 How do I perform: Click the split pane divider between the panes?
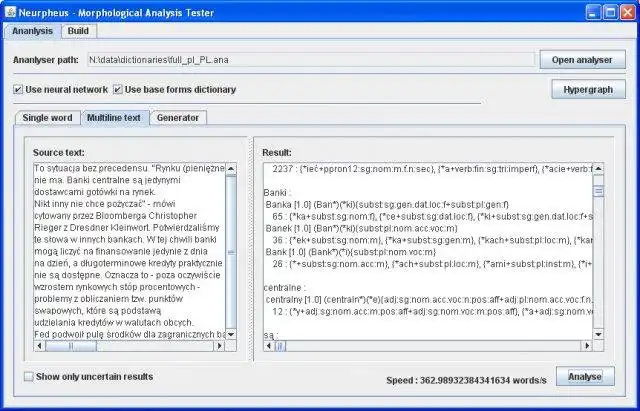click(x=251, y=249)
